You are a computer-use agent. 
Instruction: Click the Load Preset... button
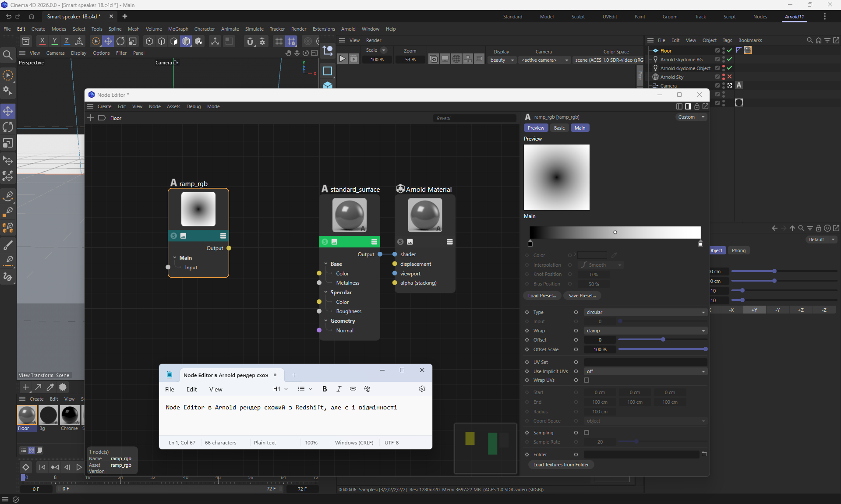coord(542,296)
